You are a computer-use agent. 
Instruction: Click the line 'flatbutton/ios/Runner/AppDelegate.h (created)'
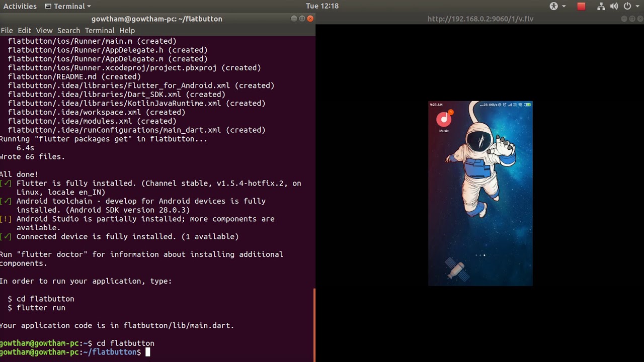(x=108, y=50)
